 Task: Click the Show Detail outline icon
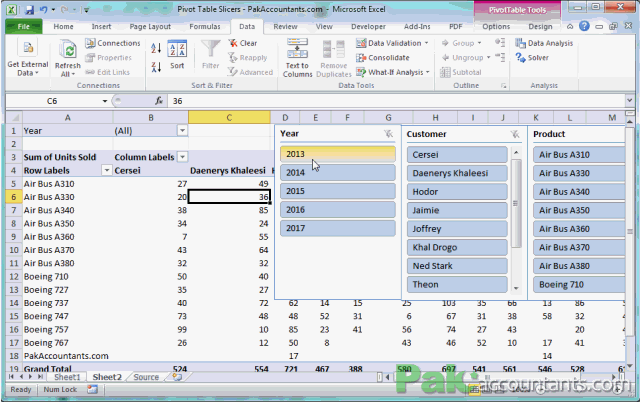click(x=500, y=42)
